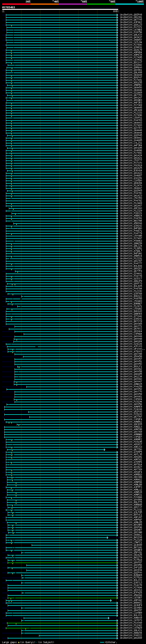This screenshot has height=644, width=146.
Task: Select the UniRef100_P12333 label
Action: (x=131, y=113)
